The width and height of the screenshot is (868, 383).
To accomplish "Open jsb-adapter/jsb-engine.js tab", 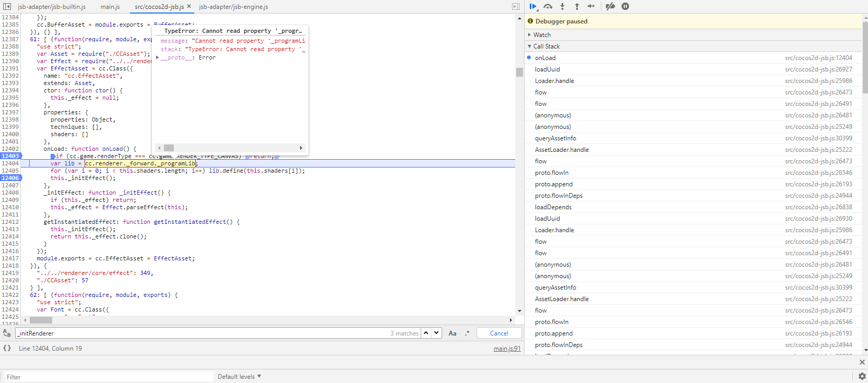I will 233,7.
